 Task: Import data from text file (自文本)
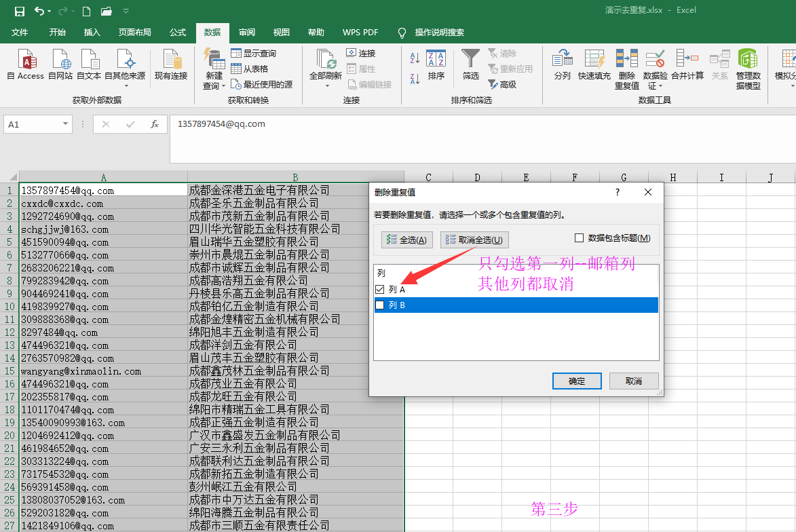(89, 64)
